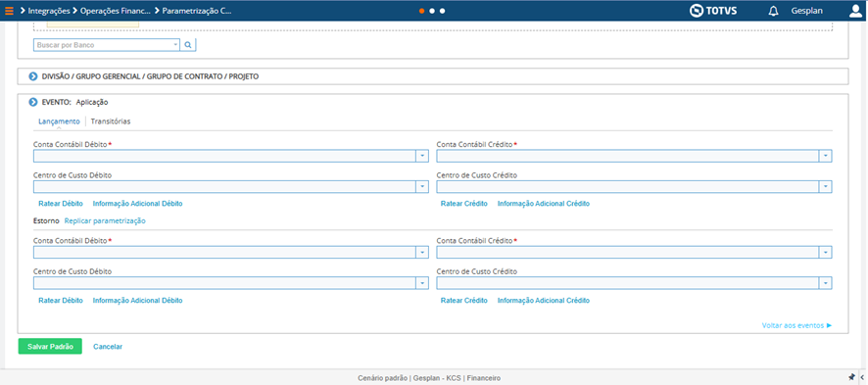Click the footer scenario status text
Viewport: 868px width, 385px height.
tap(429, 378)
